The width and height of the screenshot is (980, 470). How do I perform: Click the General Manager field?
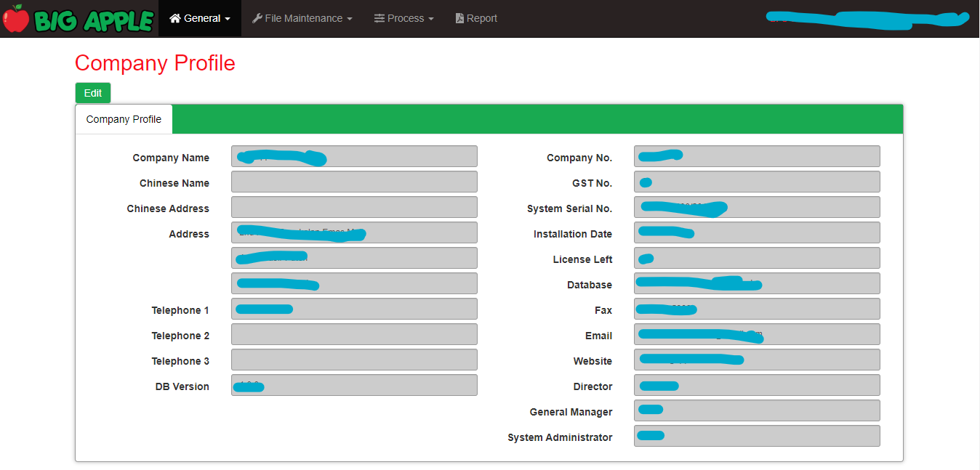click(x=757, y=410)
